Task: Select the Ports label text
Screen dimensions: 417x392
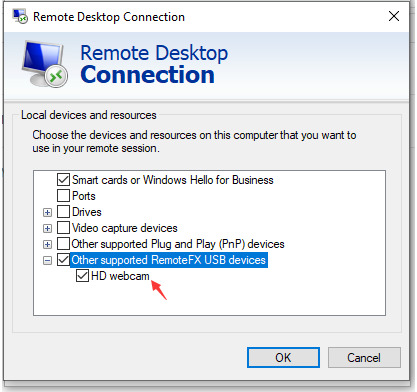Action: (x=84, y=196)
